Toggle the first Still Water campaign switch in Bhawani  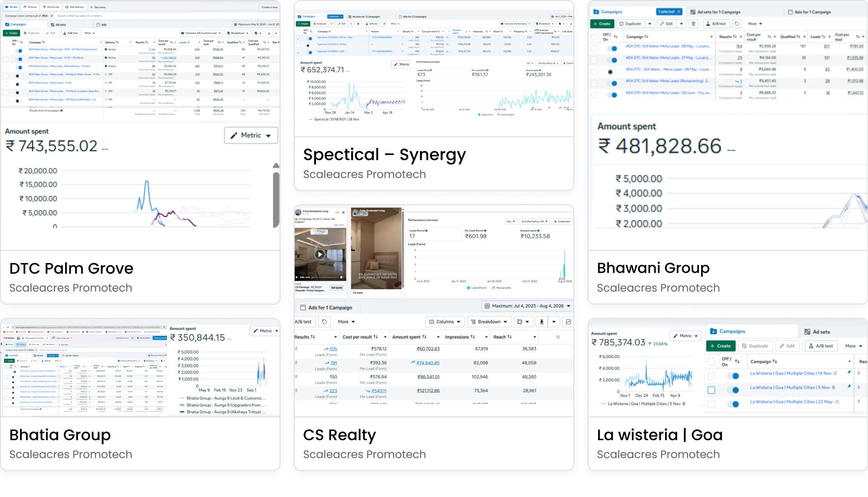(x=613, y=49)
